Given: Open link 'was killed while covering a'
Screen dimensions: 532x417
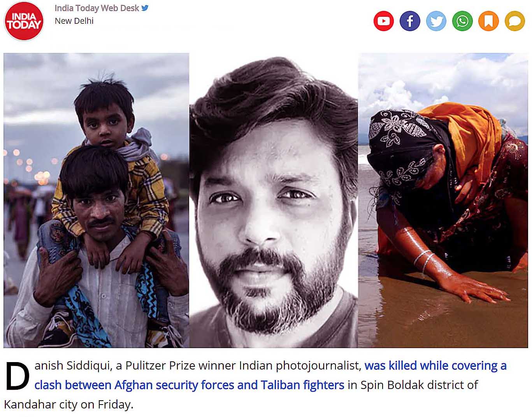Looking at the screenshot, I should 435,366.
